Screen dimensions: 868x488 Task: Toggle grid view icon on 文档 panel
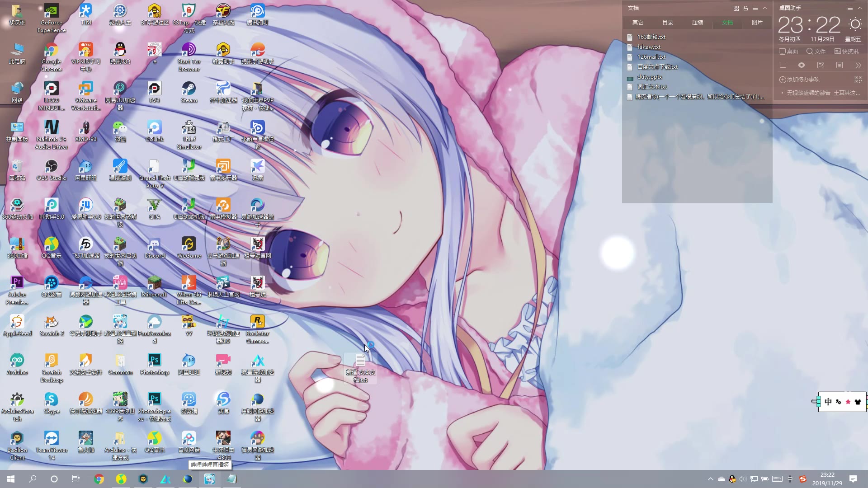pyautogui.click(x=736, y=8)
